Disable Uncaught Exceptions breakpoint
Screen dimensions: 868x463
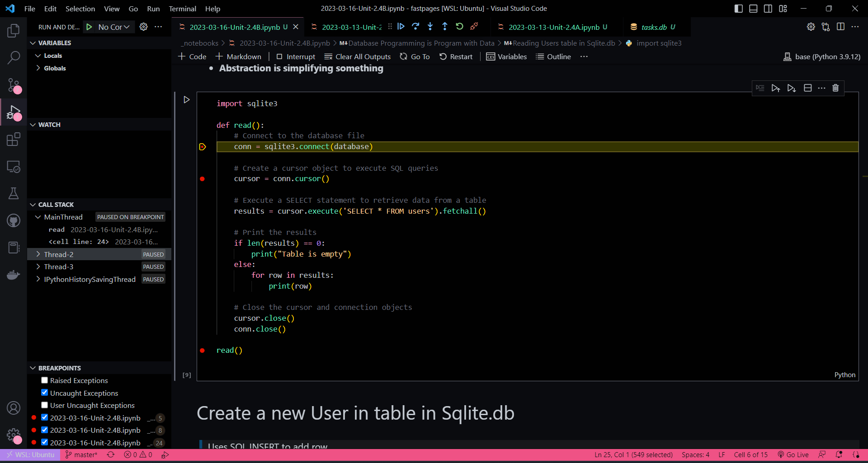[x=44, y=393]
